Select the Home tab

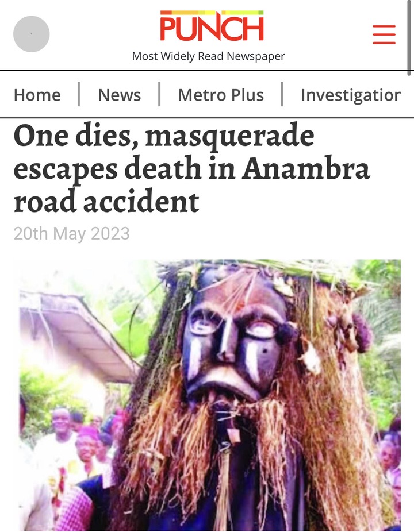click(37, 95)
